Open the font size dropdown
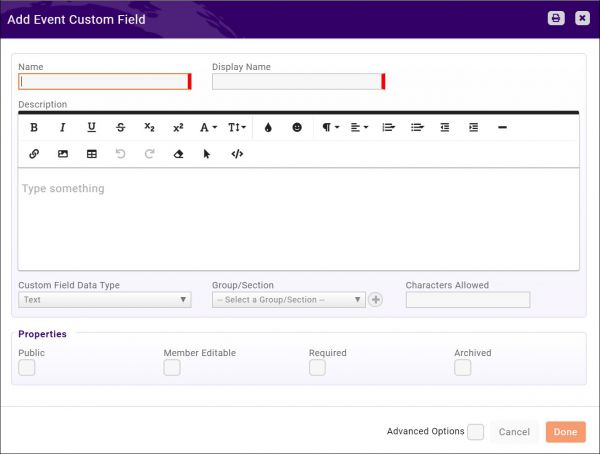The image size is (600, 454). point(237,128)
